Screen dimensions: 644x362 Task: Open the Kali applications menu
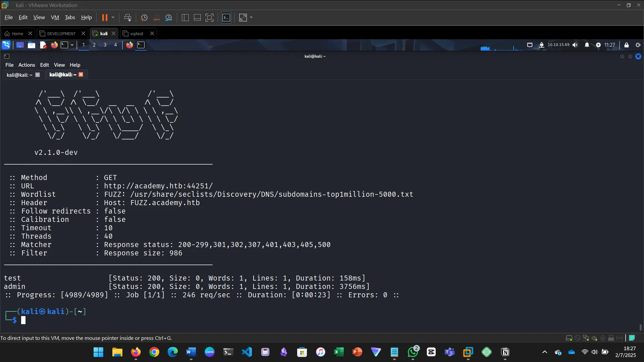click(6, 45)
